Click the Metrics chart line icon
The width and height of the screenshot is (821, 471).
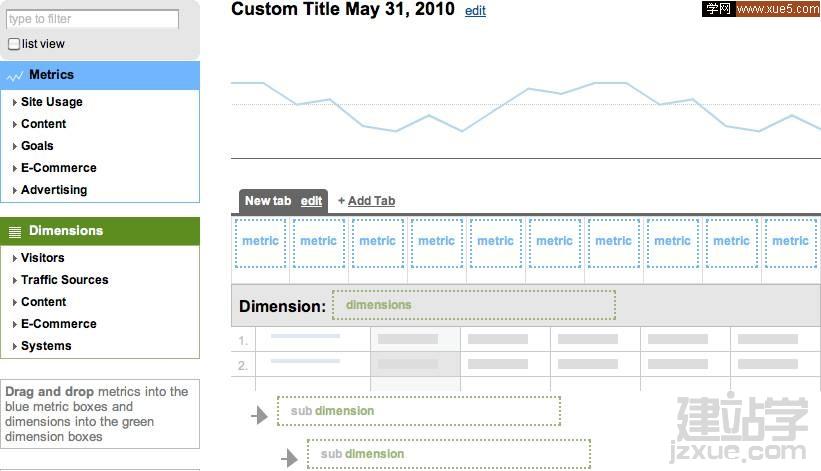[15, 75]
